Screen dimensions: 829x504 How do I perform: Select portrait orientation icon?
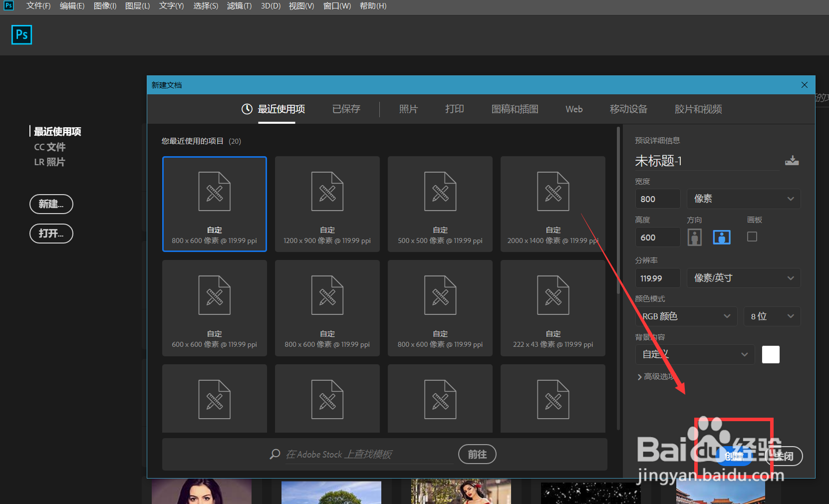click(x=694, y=237)
